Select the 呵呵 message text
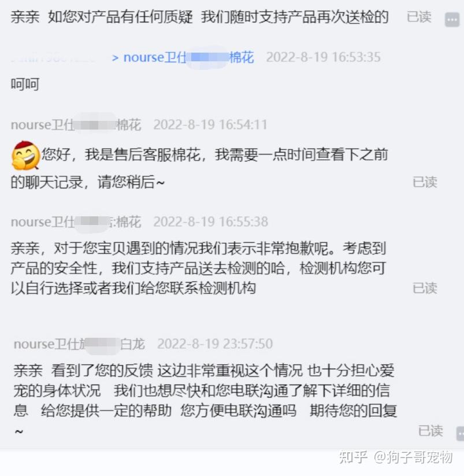Viewport: 464px width, 476px height. (25, 84)
